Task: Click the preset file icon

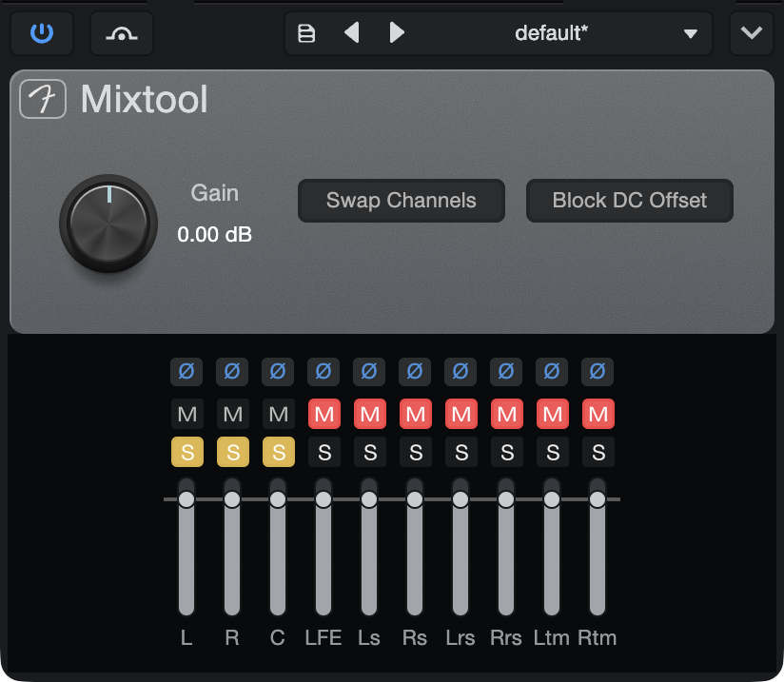Action: click(306, 33)
